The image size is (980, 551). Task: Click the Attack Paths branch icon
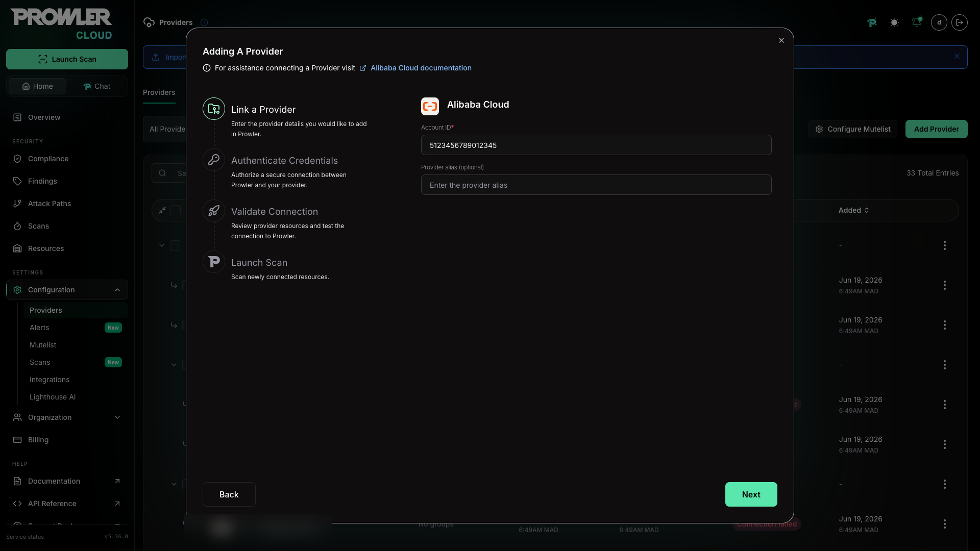pyautogui.click(x=17, y=204)
